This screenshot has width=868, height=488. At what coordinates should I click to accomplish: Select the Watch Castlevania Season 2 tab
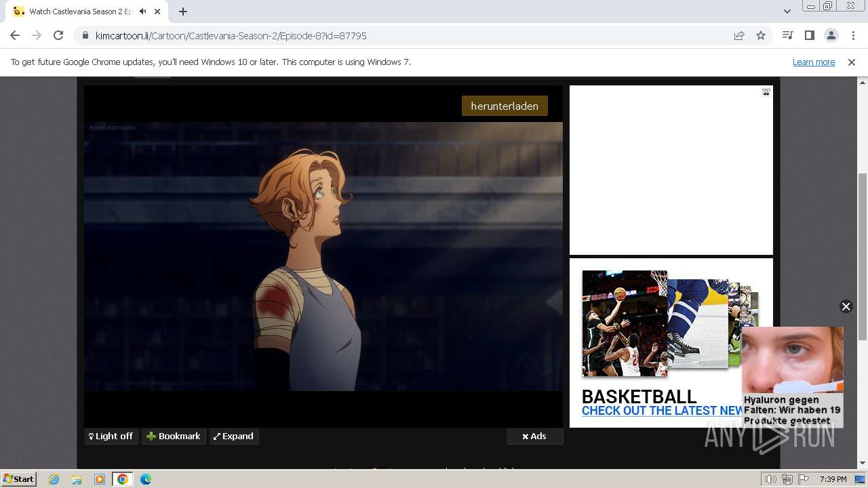80,12
